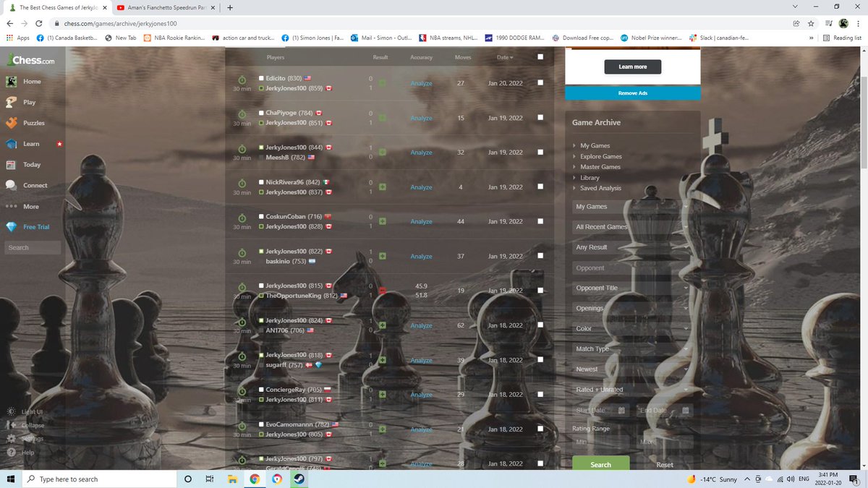
Task: Open the Chrome taskbar icon
Action: click(255, 479)
